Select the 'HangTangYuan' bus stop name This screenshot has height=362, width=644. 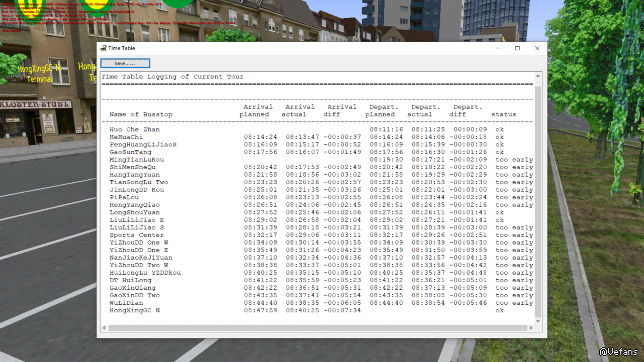tap(135, 175)
